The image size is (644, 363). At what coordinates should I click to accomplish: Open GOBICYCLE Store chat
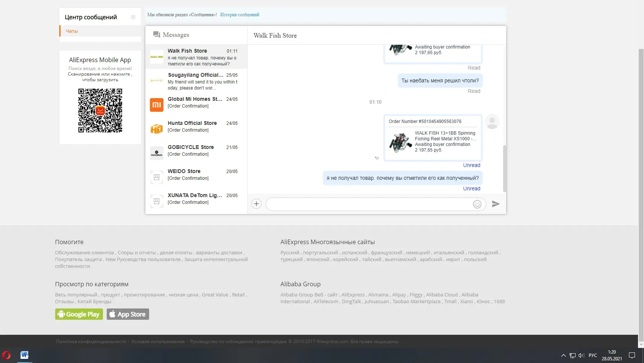[x=196, y=153]
